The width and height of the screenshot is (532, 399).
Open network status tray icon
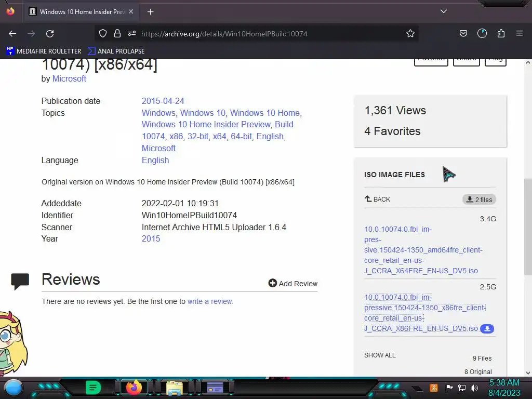[462, 388]
